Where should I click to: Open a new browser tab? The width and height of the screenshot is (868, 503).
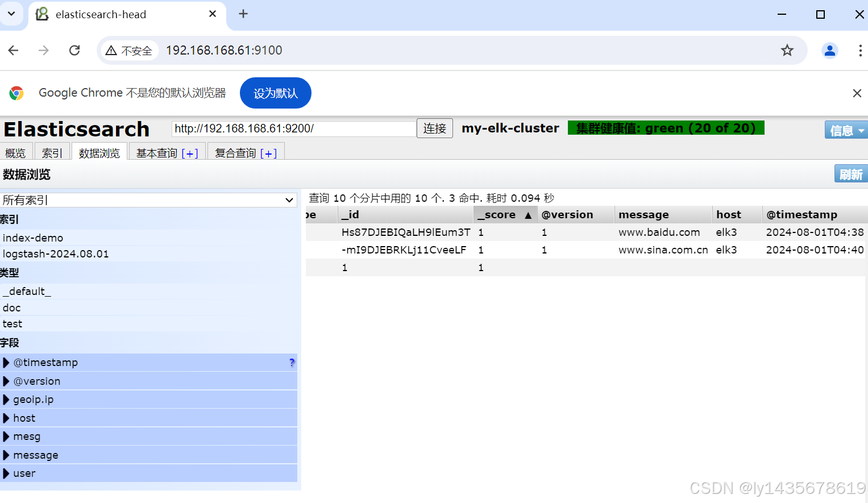[x=243, y=14]
